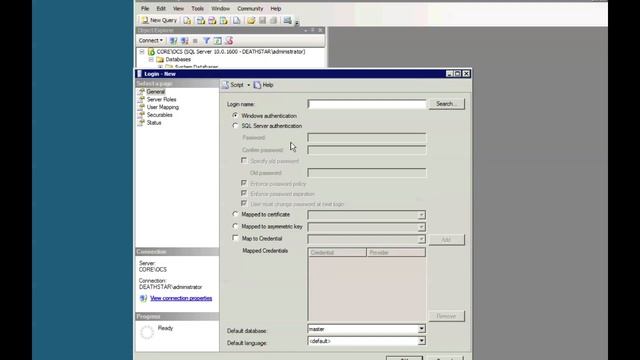Image resolution: width=640 pixels, height=360 pixels.
Task: Click into the Login name field
Action: click(x=367, y=104)
